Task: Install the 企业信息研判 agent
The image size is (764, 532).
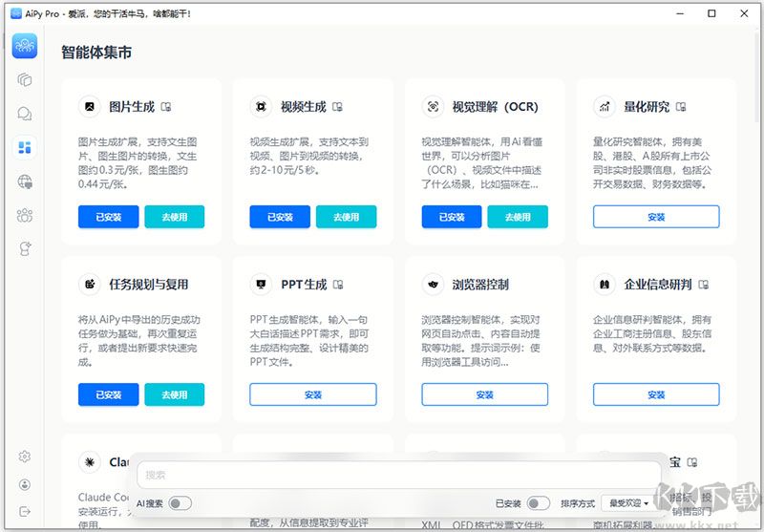Action: click(x=656, y=394)
